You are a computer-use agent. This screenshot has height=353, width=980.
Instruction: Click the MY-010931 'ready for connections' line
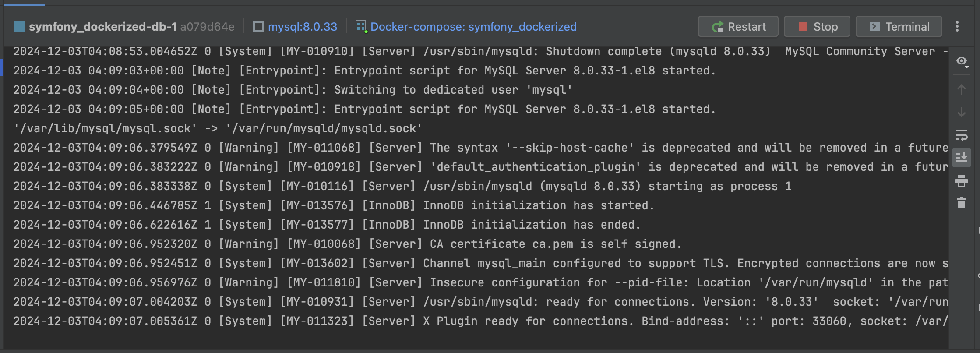pos(481,302)
